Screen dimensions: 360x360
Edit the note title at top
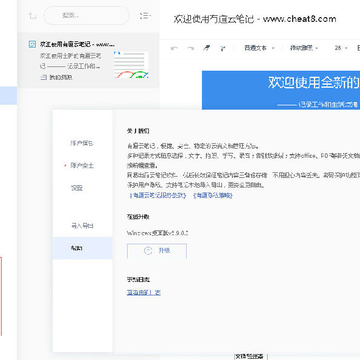255,19
